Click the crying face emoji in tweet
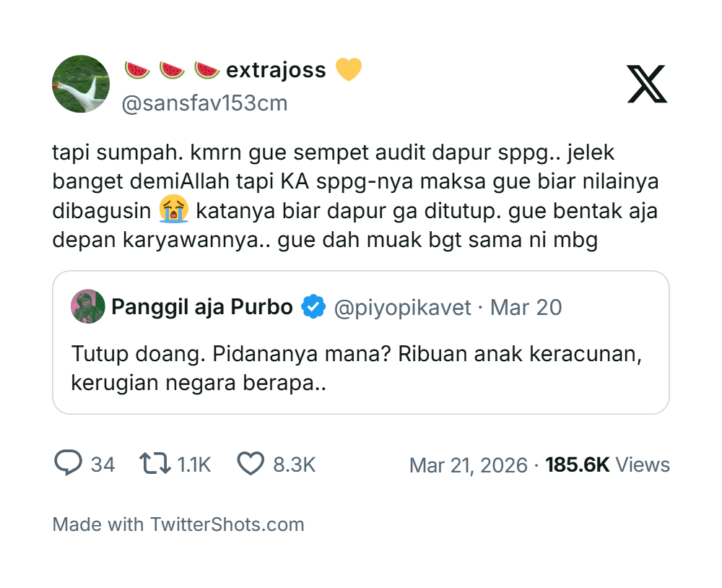The image size is (722, 588). (x=174, y=210)
